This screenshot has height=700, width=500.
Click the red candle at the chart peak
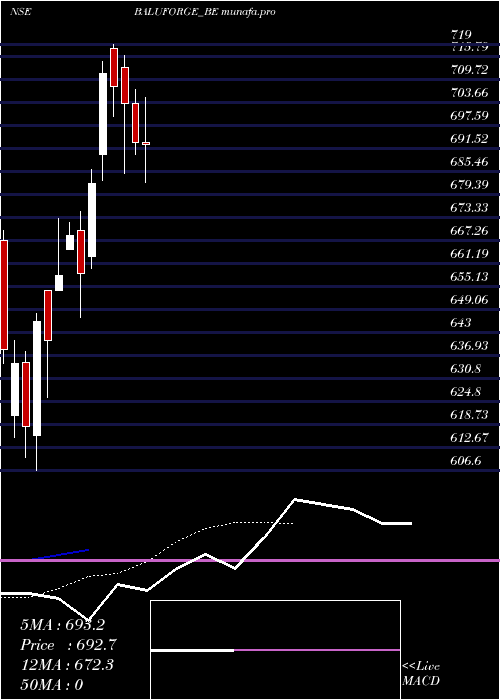tap(114, 67)
